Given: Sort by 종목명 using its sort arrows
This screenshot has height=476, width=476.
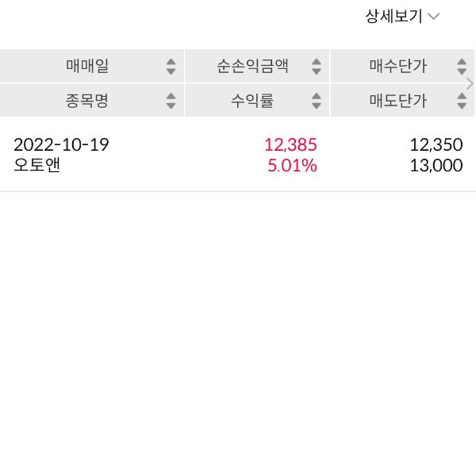Looking at the screenshot, I should pyautogui.click(x=171, y=101).
